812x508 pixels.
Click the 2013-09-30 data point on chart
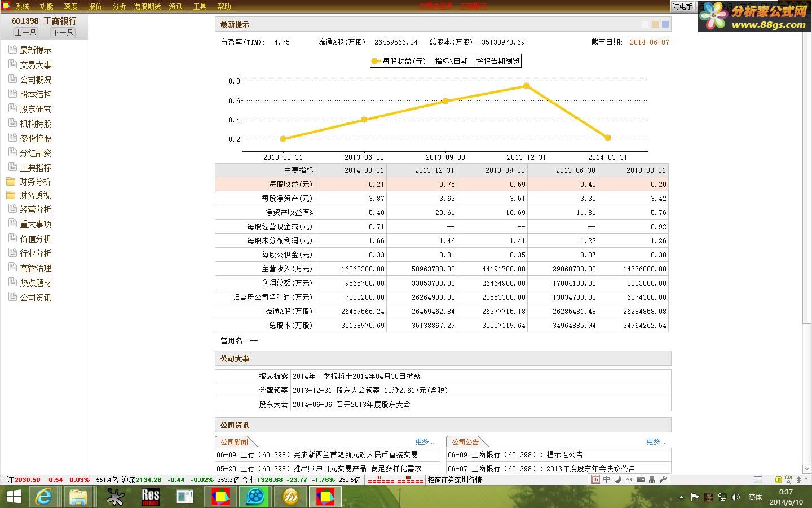point(445,101)
